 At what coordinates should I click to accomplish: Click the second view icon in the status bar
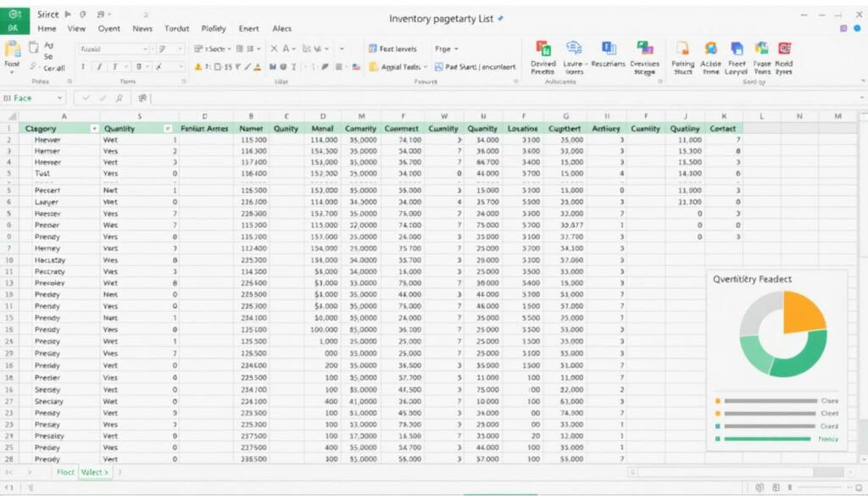776,488
